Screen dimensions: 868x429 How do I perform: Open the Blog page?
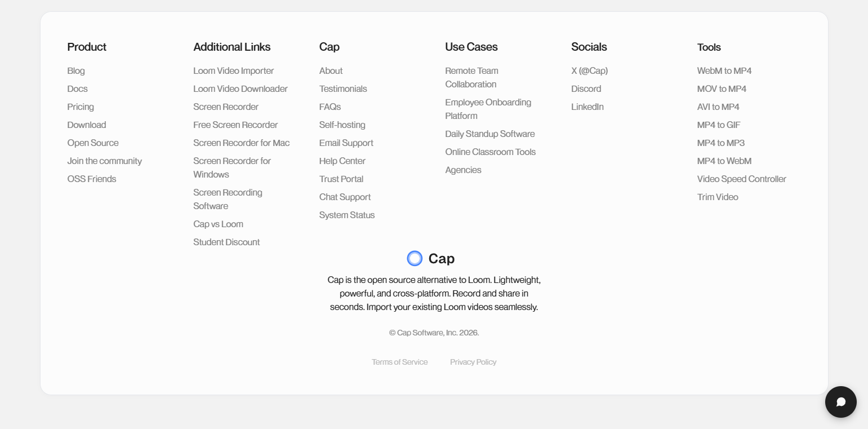76,70
